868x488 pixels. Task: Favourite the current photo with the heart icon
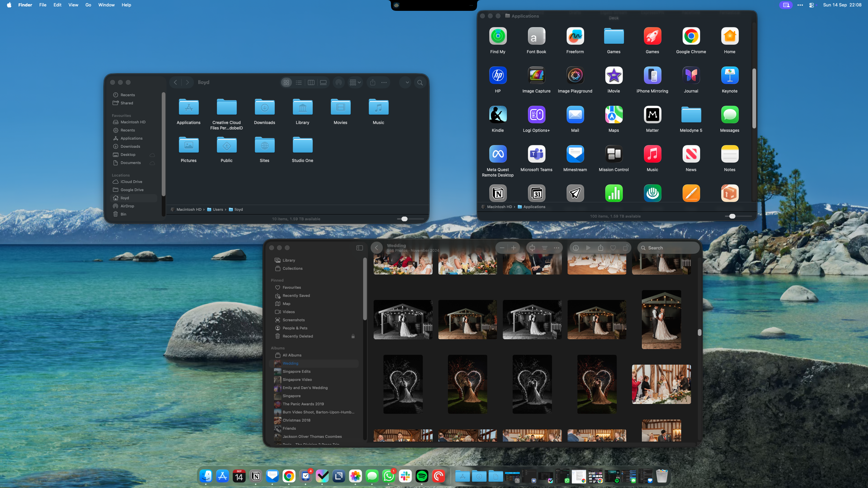(x=613, y=248)
